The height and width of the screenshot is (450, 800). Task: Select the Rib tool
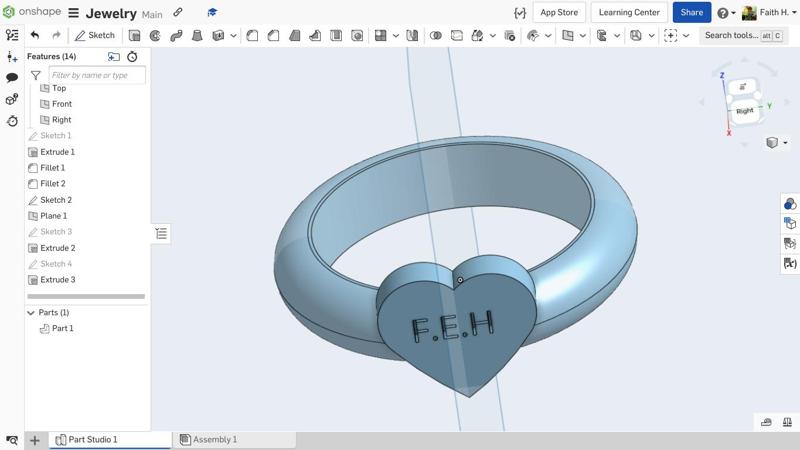click(315, 35)
